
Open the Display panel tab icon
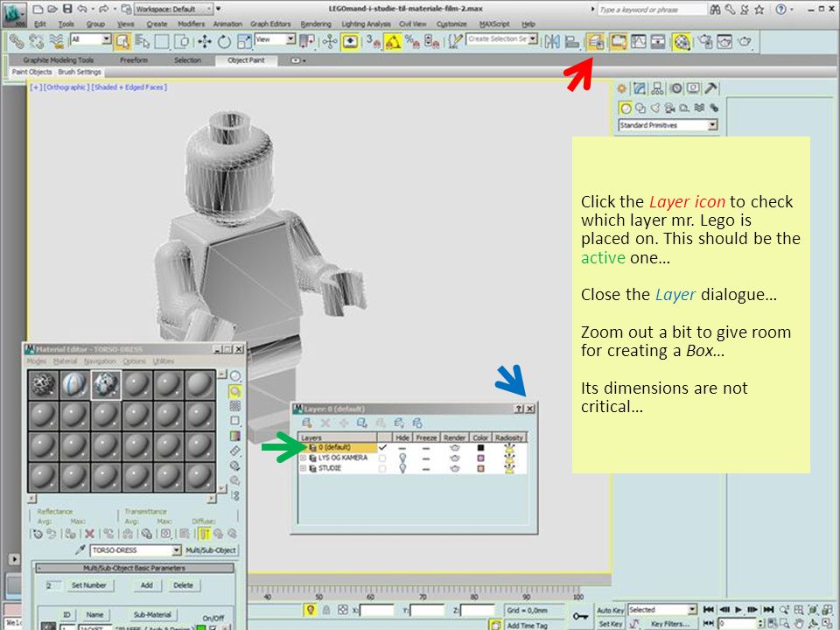click(x=693, y=88)
